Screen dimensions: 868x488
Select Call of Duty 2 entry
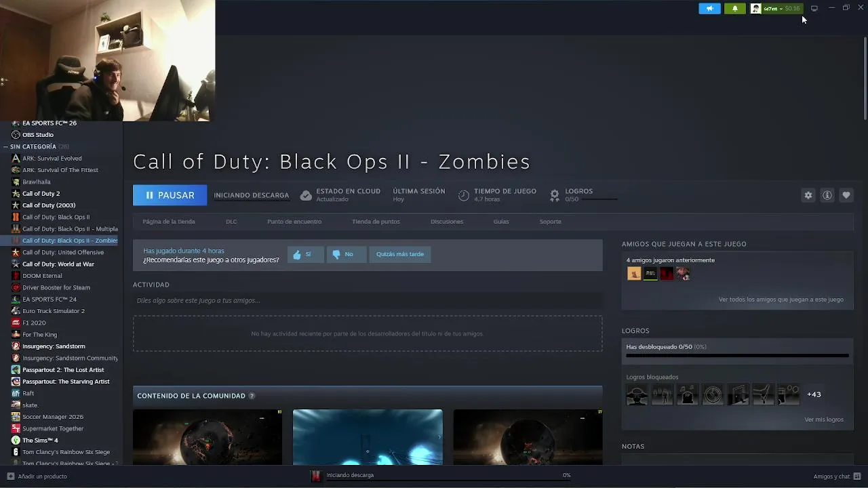pyautogui.click(x=41, y=194)
